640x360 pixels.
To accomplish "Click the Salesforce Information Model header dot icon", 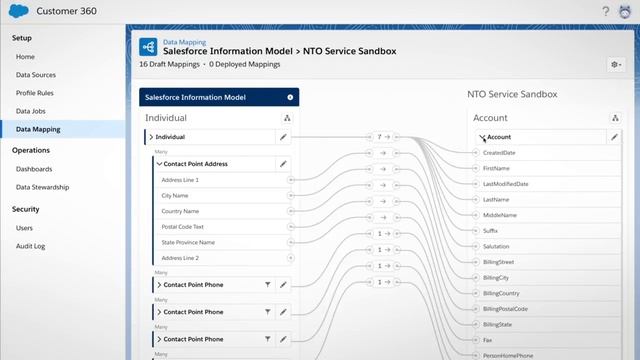I will pyautogui.click(x=290, y=97).
